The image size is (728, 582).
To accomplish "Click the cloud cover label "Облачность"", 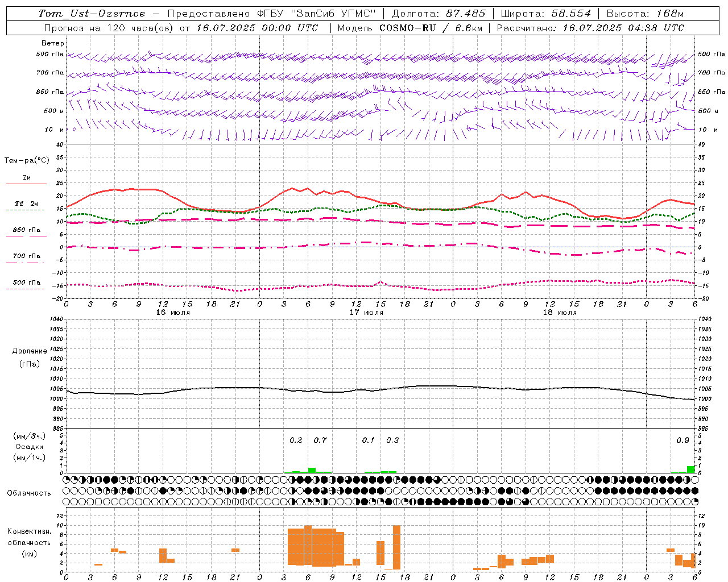I will [29, 493].
